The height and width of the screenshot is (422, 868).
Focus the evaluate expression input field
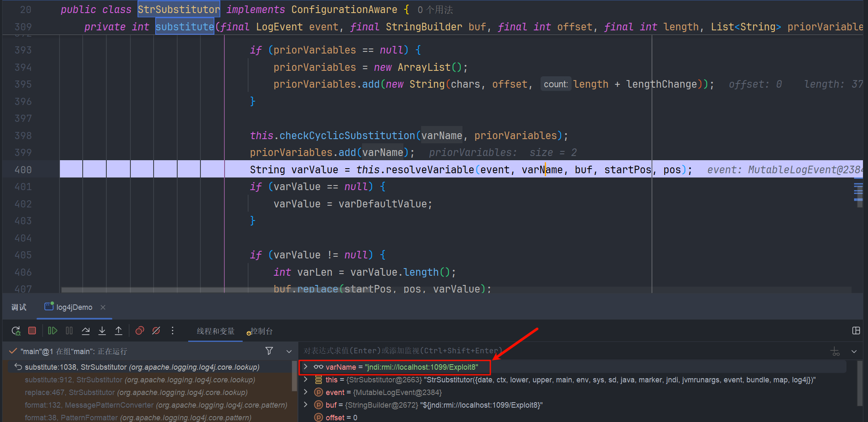563,351
